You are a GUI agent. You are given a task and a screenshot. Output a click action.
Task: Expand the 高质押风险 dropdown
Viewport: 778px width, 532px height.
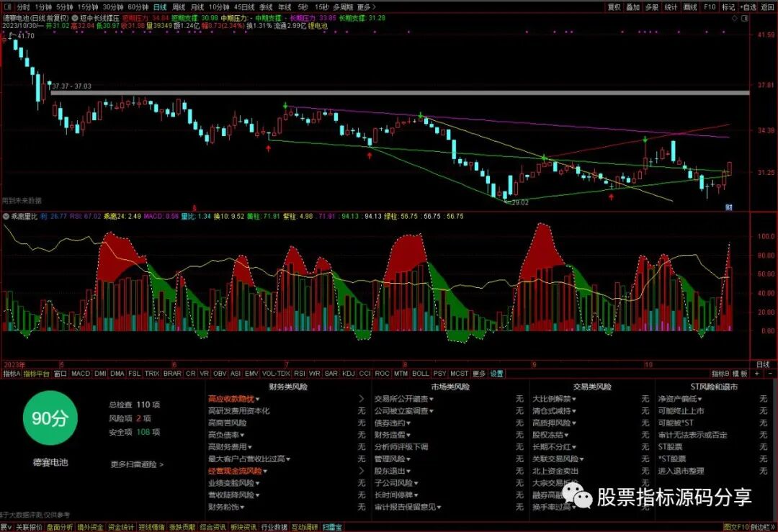(x=554, y=423)
